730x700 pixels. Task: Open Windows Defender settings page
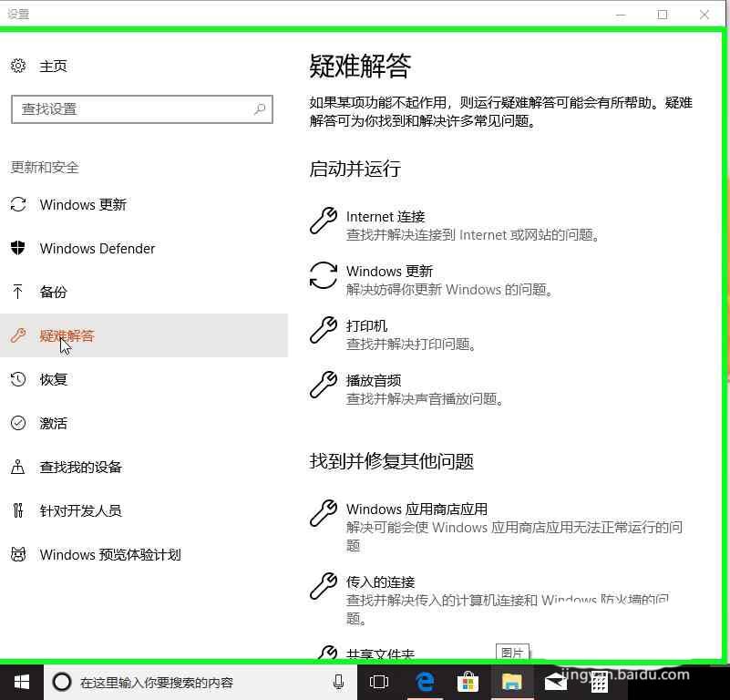click(98, 248)
